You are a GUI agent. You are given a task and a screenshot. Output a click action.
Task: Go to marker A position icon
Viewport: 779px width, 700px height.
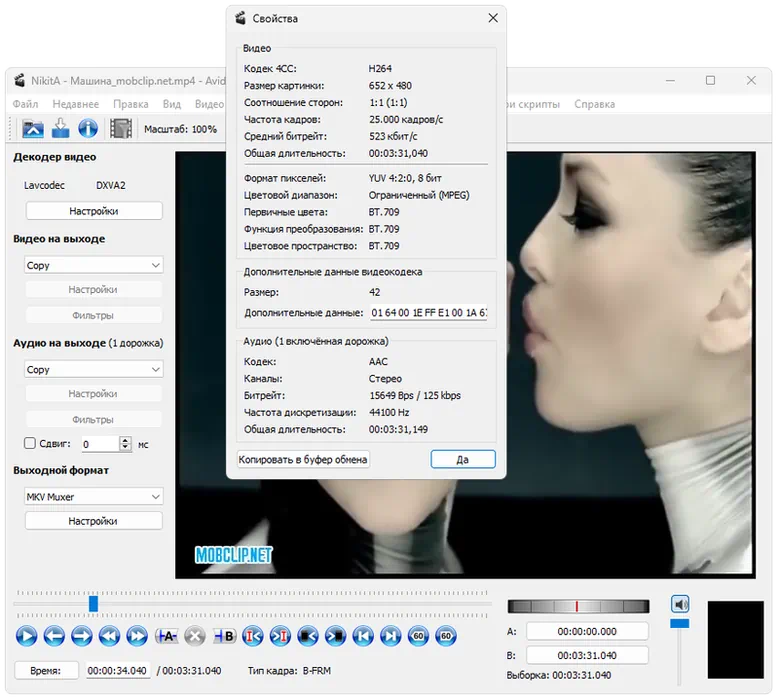252,636
